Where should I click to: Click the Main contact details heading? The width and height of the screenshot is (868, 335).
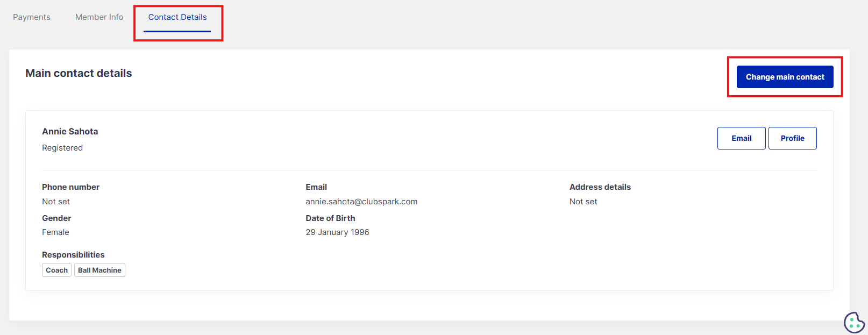79,73
